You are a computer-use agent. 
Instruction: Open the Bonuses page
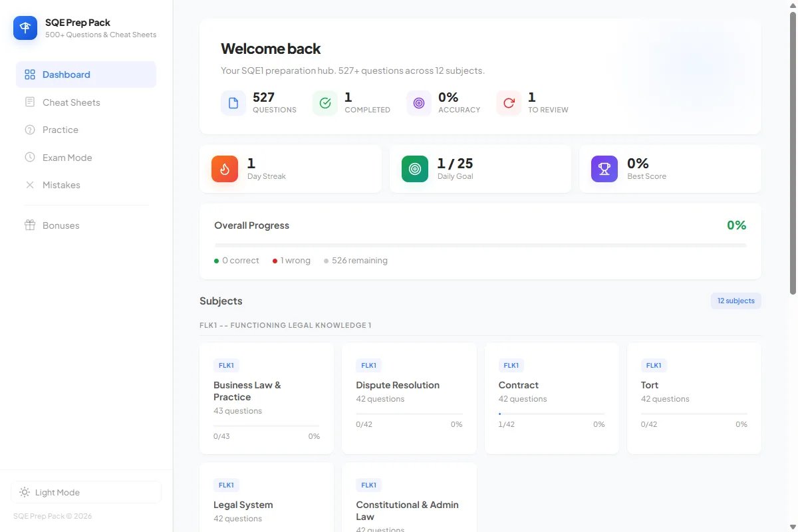pyautogui.click(x=86, y=225)
